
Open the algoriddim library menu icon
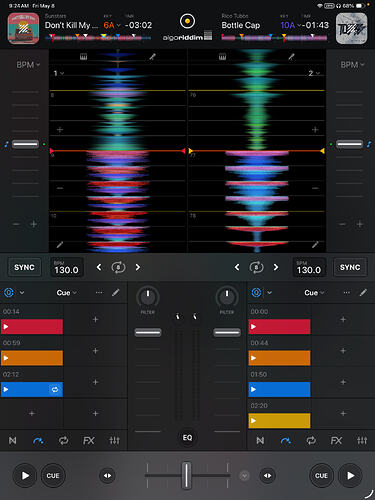208,35
